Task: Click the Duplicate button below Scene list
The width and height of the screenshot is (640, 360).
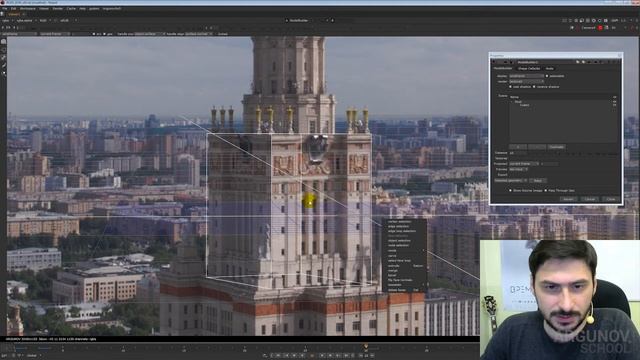Action: pyautogui.click(x=556, y=147)
